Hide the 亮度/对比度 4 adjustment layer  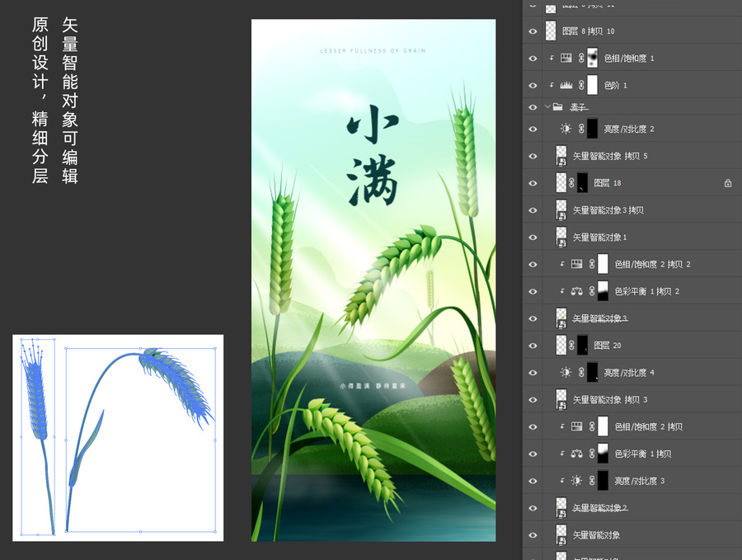[533, 373]
